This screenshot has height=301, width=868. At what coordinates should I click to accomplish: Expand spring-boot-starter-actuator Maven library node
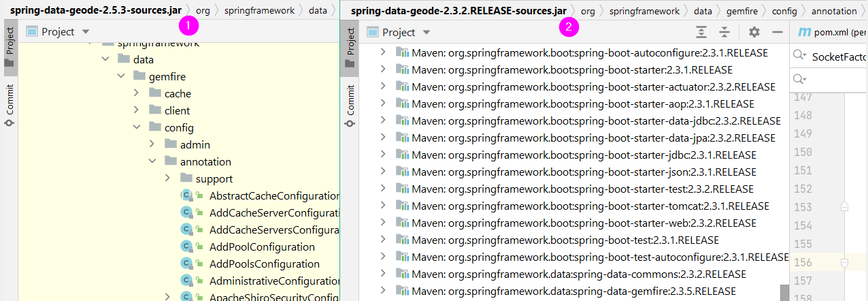pos(383,86)
